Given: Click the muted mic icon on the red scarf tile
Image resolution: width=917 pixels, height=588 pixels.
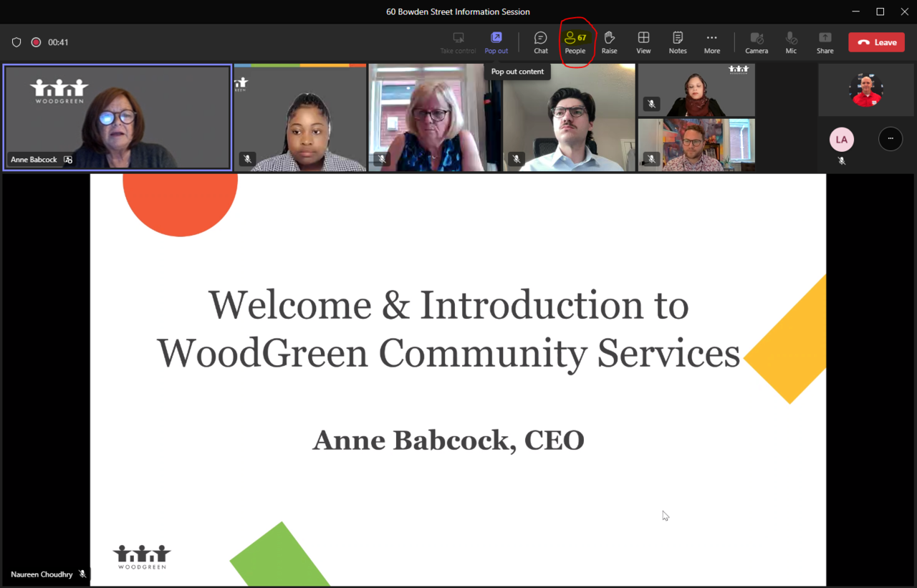Looking at the screenshot, I should (651, 104).
